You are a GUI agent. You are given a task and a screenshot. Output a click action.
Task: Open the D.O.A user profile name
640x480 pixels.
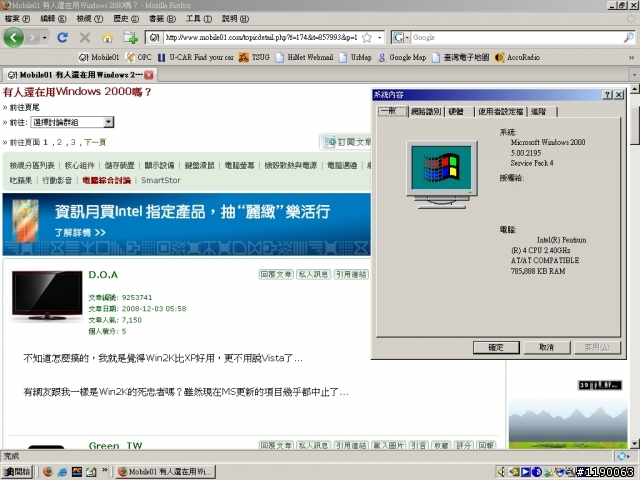(x=103, y=275)
